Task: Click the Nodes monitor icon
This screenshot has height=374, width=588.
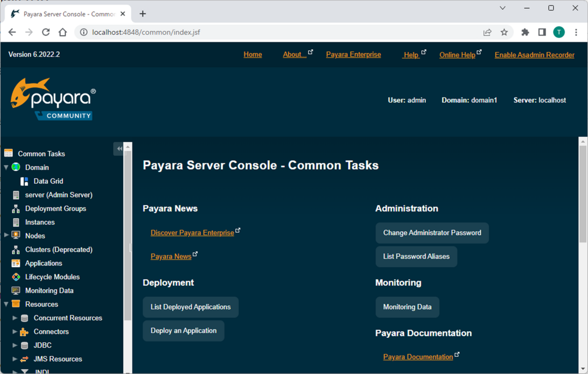Action: click(16, 235)
